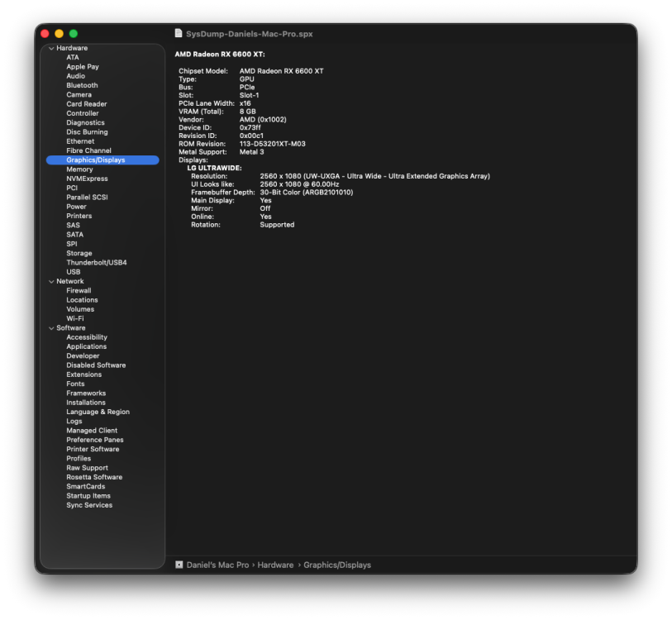This screenshot has height=620, width=672.
Task: Open Sync Services entry
Action: [x=89, y=506]
